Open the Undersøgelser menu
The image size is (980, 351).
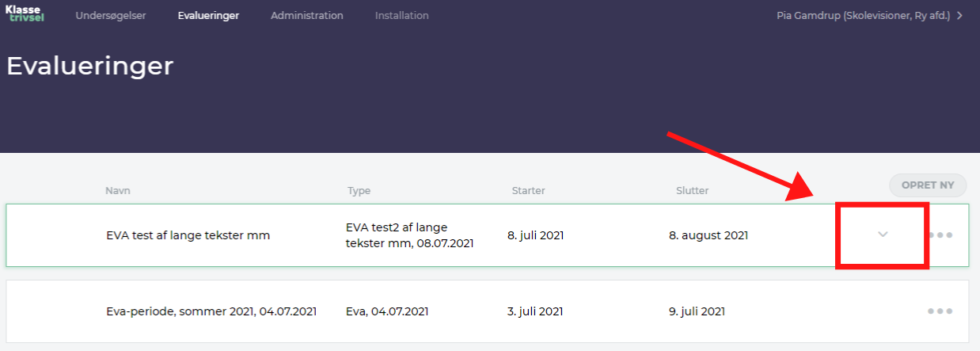pyautogui.click(x=111, y=16)
